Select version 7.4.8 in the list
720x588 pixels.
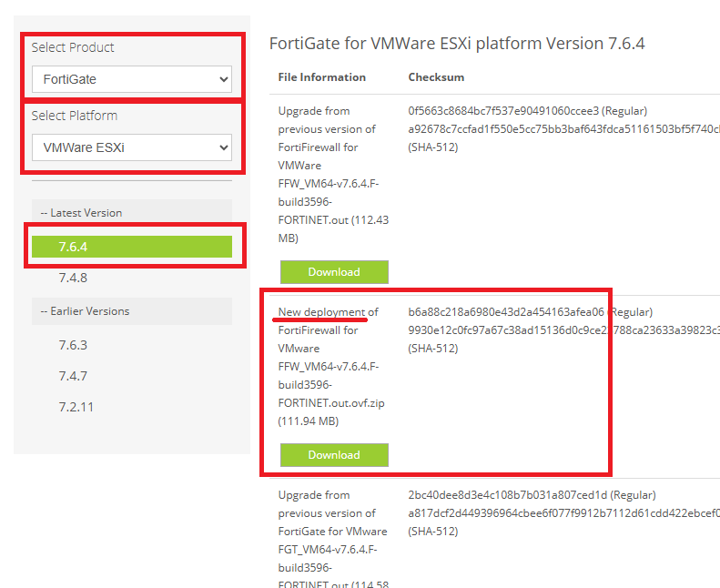[x=73, y=278]
